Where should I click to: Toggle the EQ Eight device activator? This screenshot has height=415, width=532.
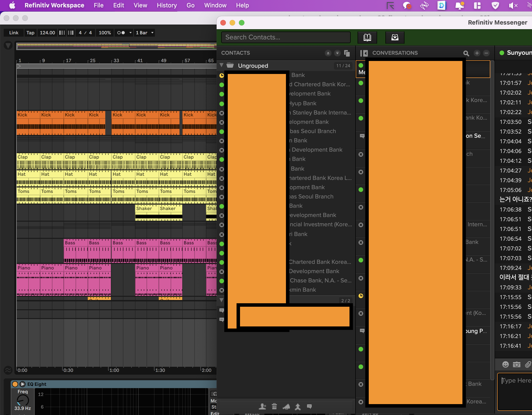[15, 384]
